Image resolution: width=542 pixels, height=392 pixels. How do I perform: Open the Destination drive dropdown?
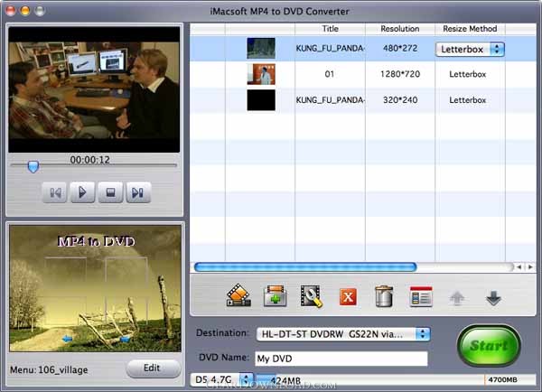tap(343, 334)
